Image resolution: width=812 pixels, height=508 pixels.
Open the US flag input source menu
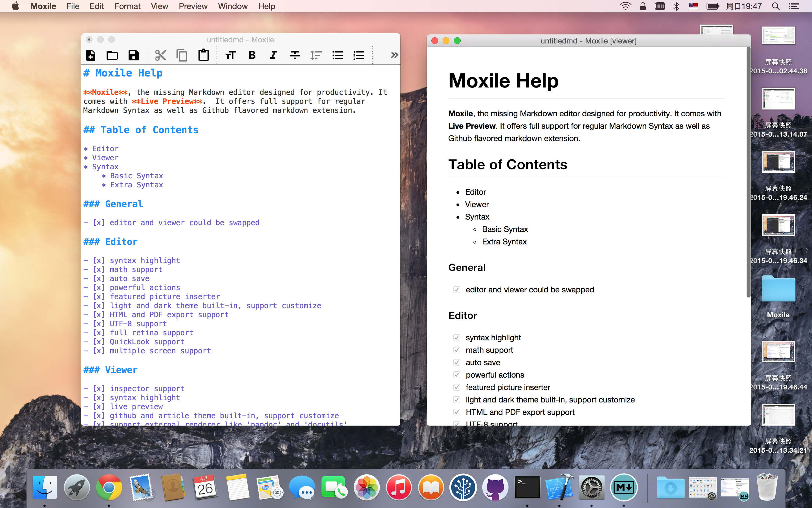point(694,6)
